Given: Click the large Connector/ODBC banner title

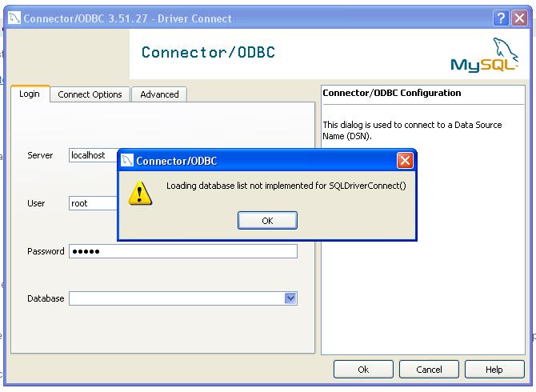Looking at the screenshot, I should tap(208, 52).
